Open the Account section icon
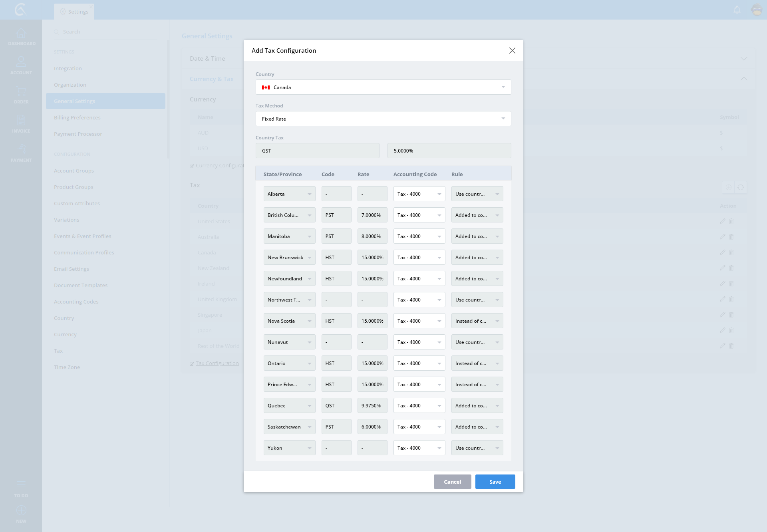This screenshot has height=532, width=767. pos(21,65)
